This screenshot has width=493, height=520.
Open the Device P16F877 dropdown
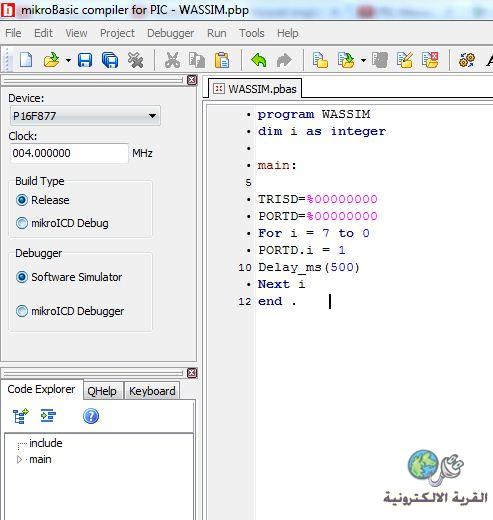coord(85,116)
